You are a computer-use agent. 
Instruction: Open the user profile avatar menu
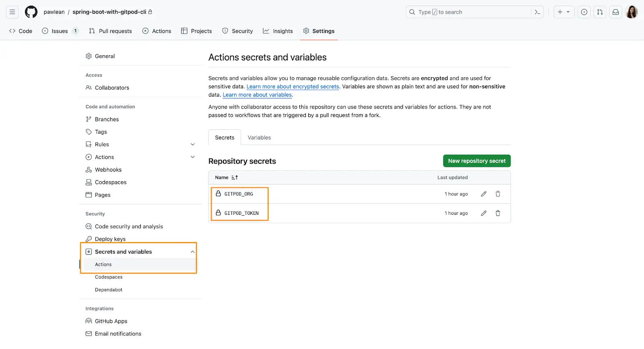[x=632, y=12]
